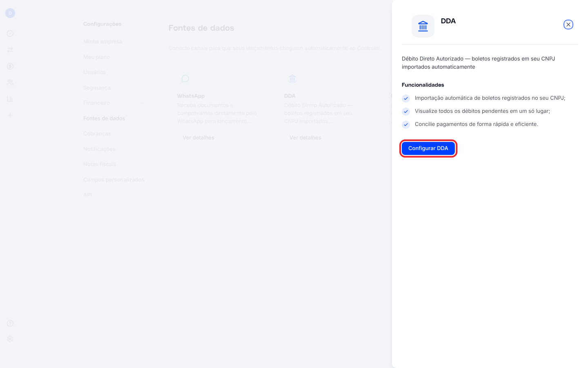Click the "Fontes de dados" page heading
The height and width of the screenshot is (368, 588).
tap(201, 28)
